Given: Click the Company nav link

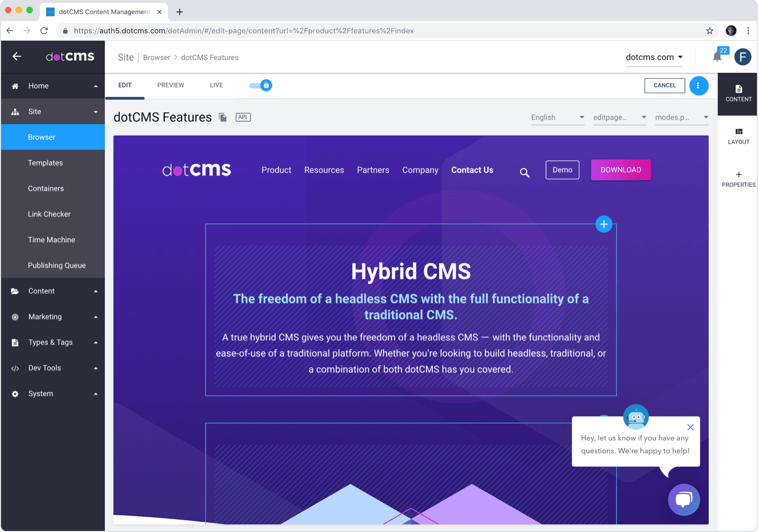Looking at the screenshot, I should tap(420, 170).
